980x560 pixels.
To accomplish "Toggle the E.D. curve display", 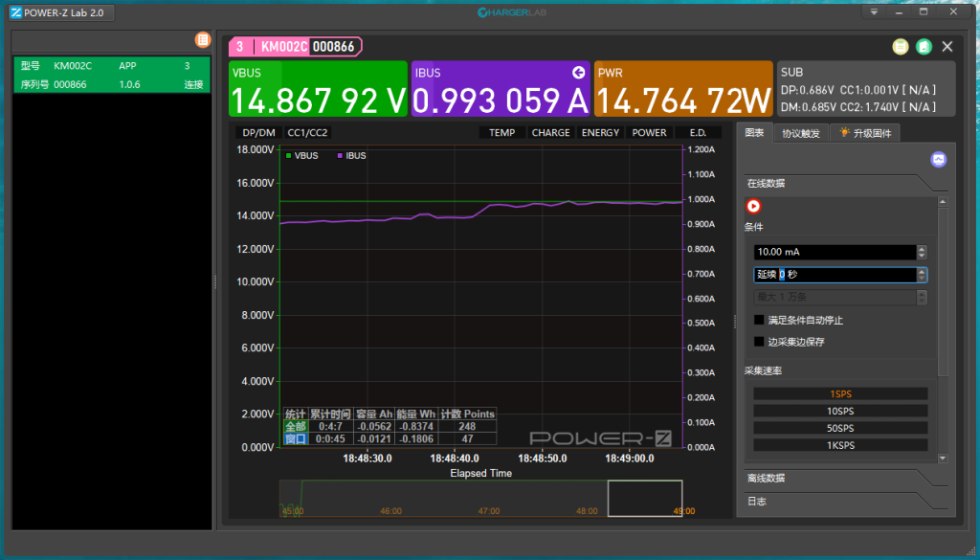I will pyautogui.click(x=698, y=132).
